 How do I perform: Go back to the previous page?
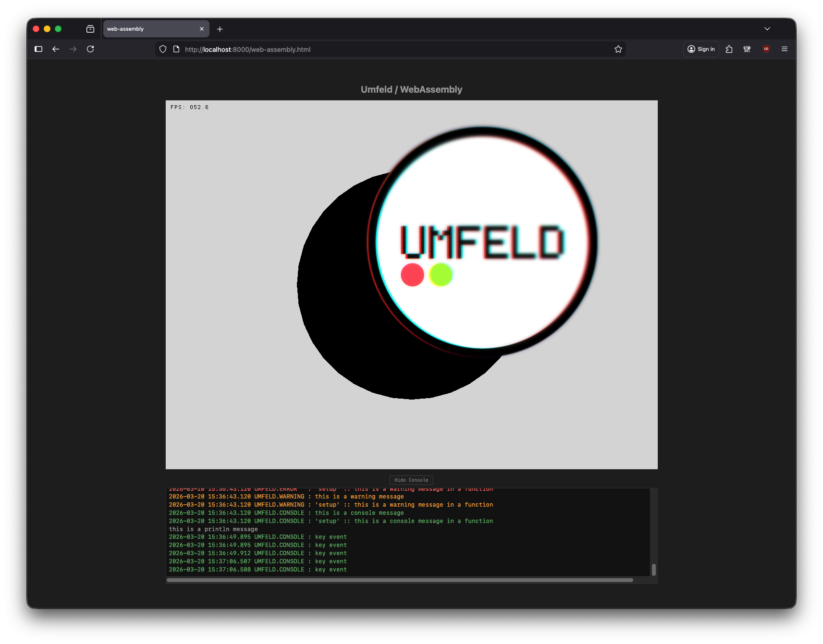click(56, 49)
